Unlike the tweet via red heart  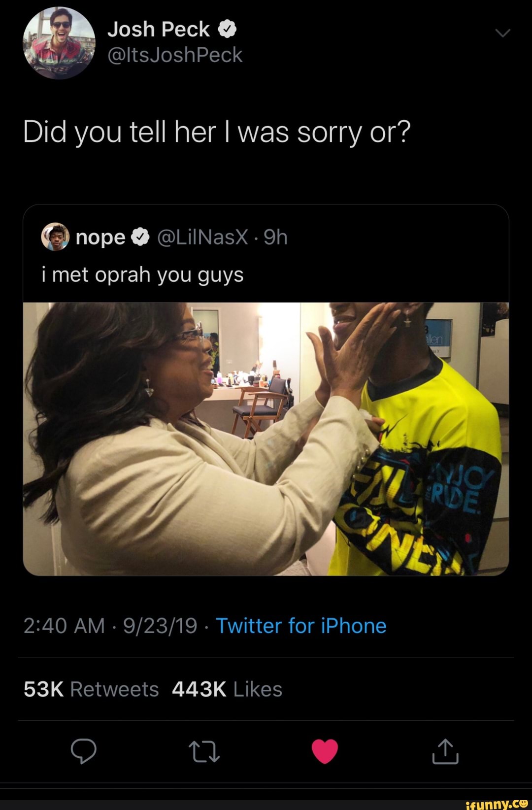(325, 751)
